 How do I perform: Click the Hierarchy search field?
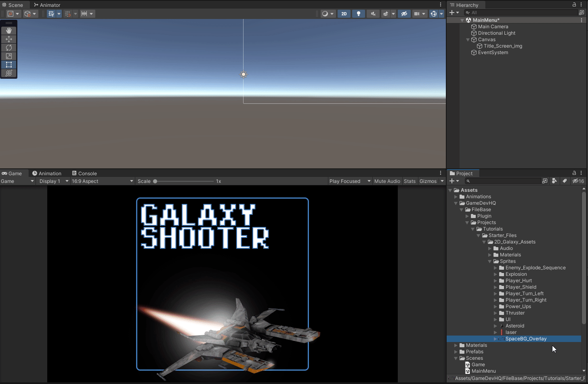[x=521, y=13]
